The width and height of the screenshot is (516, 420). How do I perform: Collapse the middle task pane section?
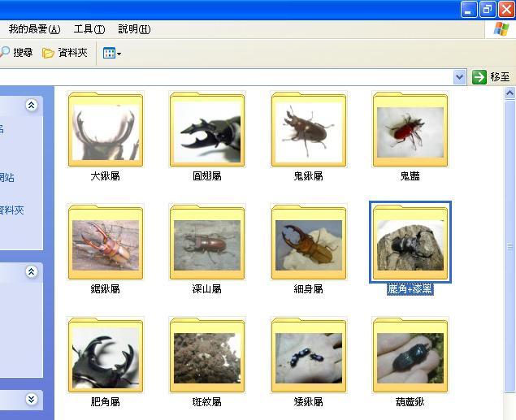coord(31,271)
